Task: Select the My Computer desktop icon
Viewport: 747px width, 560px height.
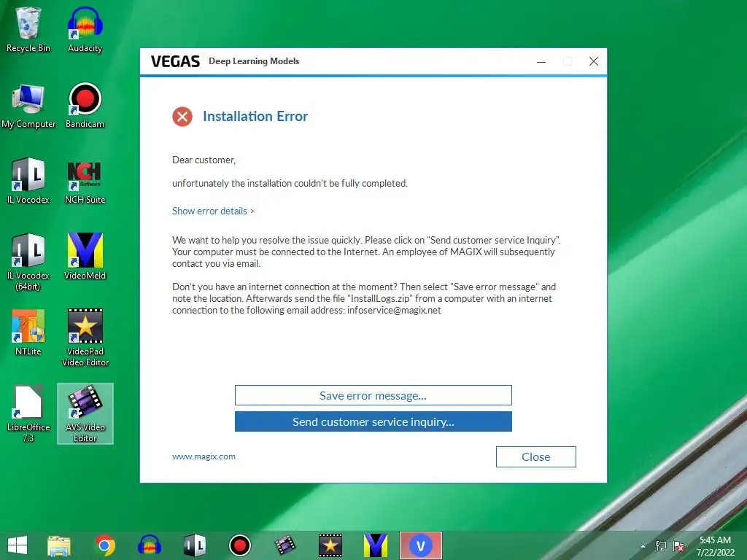Action: pos(28,106)
